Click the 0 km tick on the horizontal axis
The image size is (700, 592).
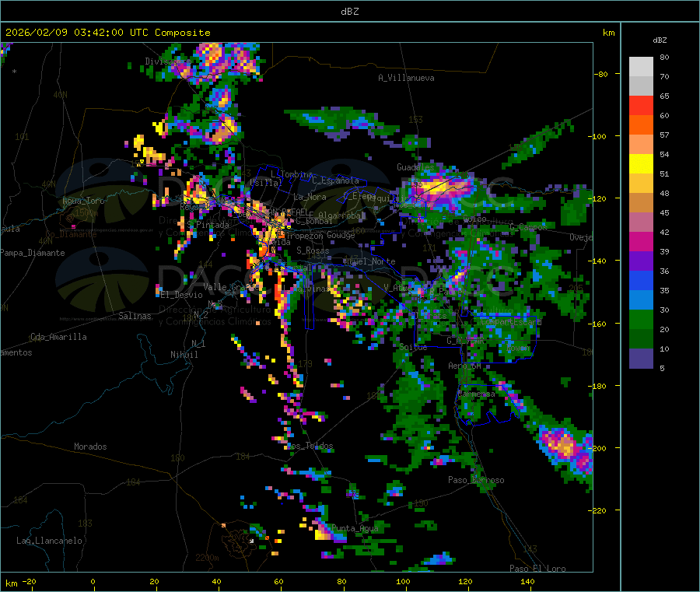pos(93,582)
